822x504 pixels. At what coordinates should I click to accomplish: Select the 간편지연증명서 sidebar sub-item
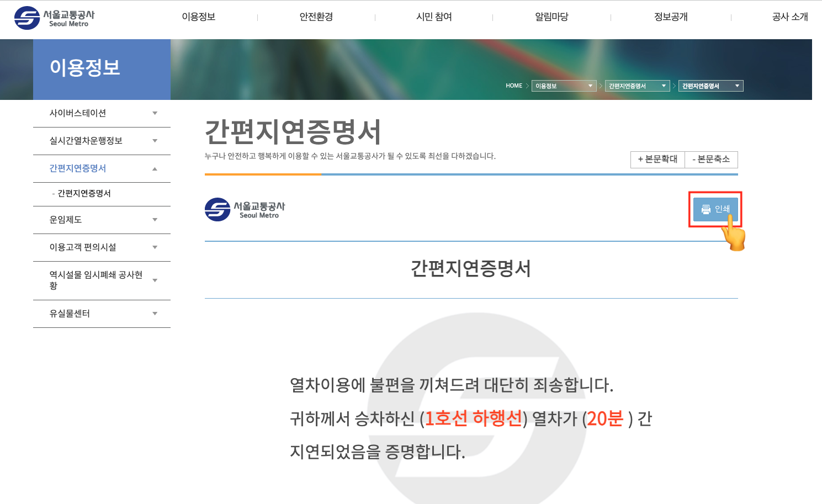(x=84, y=193)
